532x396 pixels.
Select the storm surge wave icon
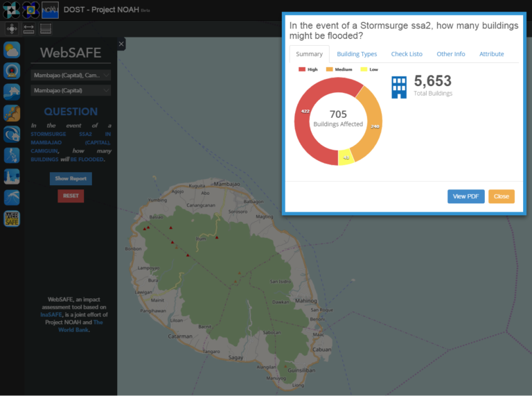(12, 134)
